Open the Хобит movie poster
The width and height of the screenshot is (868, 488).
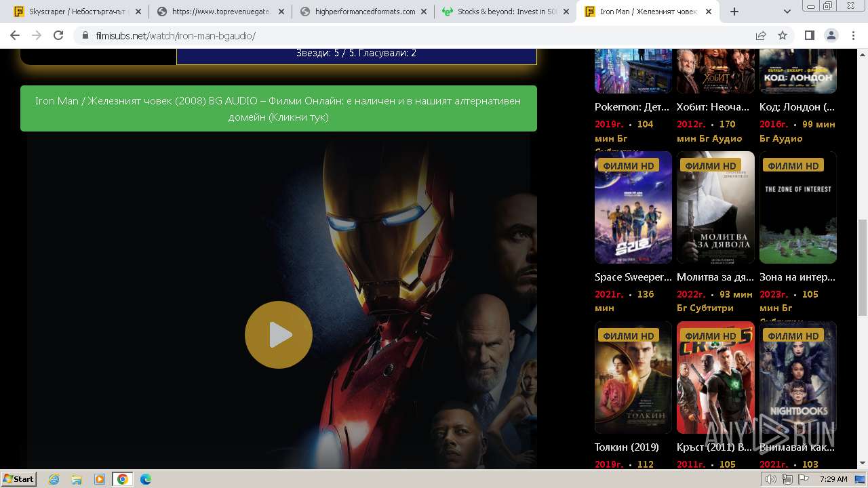[x=715, y=70]
